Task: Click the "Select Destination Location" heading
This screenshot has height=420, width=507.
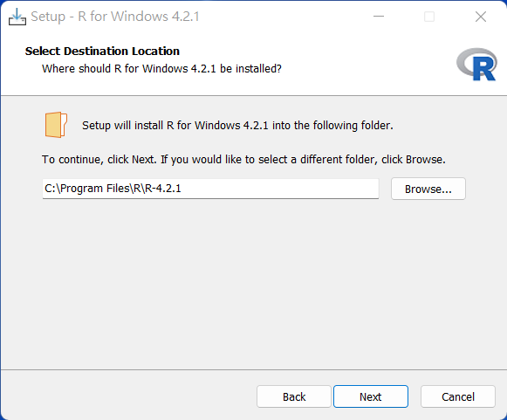Action: (102, 52)
